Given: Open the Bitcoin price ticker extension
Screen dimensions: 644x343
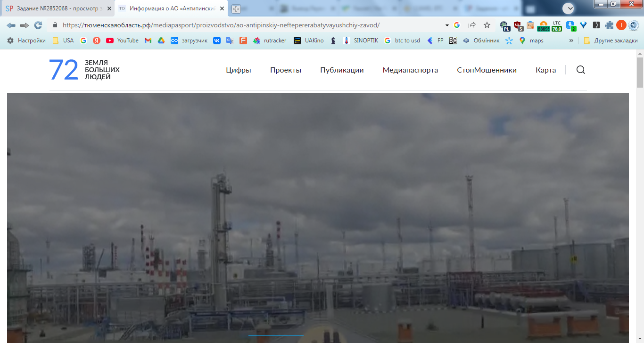Looking at the screenshot, I should tap(544, 25).
